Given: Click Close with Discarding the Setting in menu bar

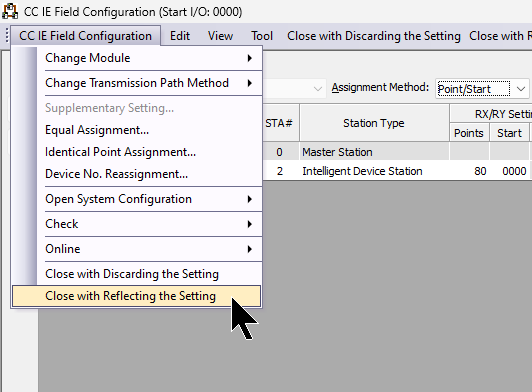Looking at the screenshot, I should [x=374, y=36].
